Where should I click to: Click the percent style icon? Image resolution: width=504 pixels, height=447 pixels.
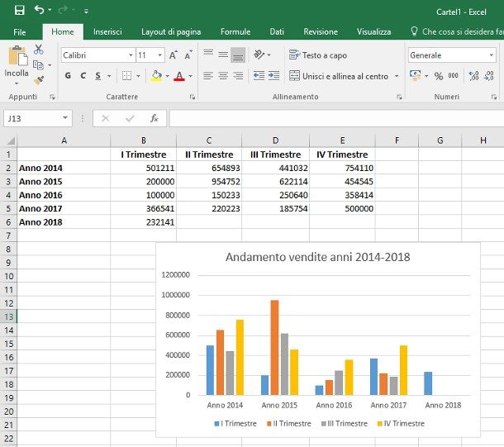[438, 76]
